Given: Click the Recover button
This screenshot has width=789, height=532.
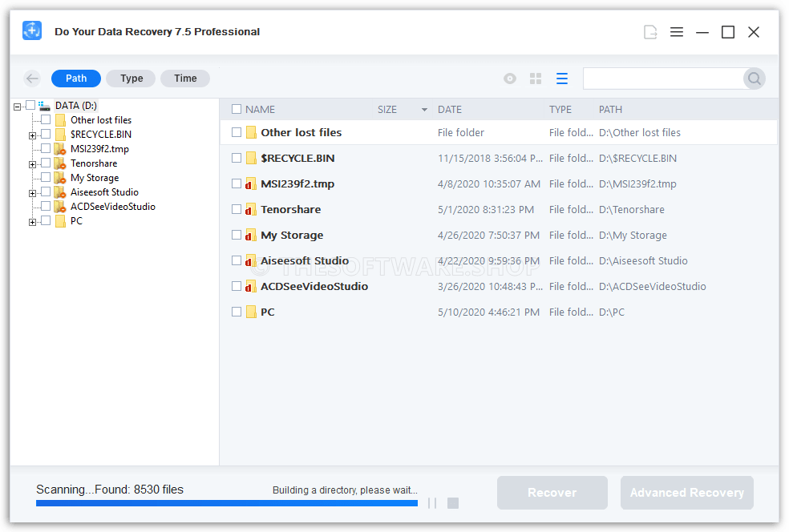Looking at the screenshot, I should (x=552, y=493).
